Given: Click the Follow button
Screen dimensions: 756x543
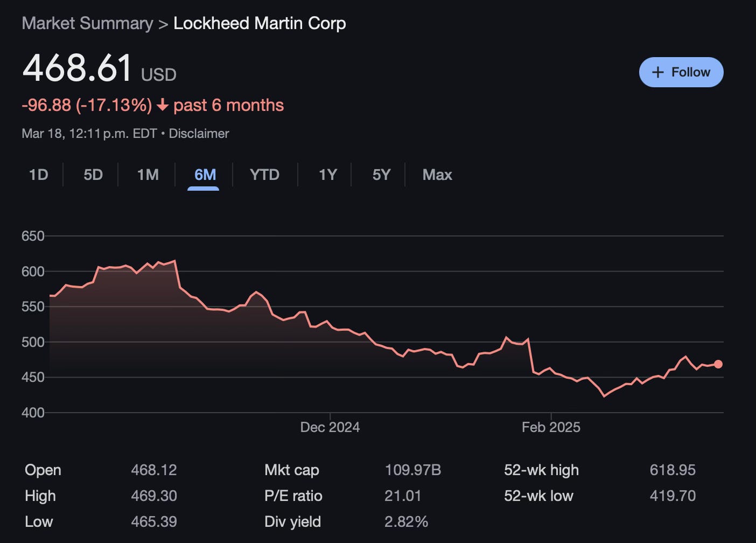Looking at the screenshot, I should tap(681, 72).
